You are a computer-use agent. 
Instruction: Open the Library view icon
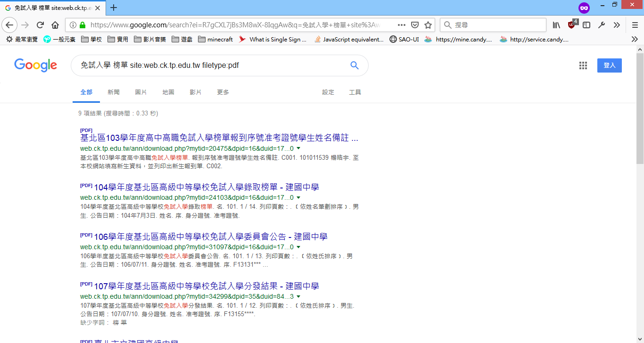tap(557, 25)
